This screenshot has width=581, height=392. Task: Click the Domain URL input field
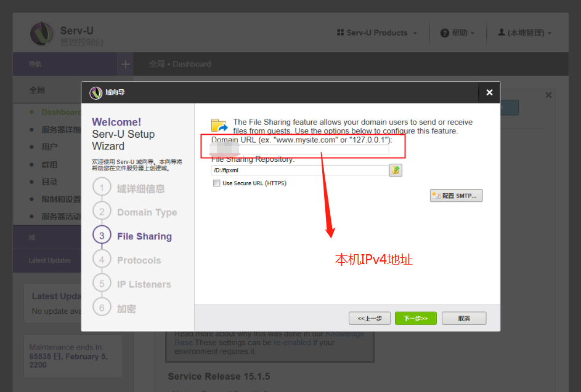(x=300, y=149)
